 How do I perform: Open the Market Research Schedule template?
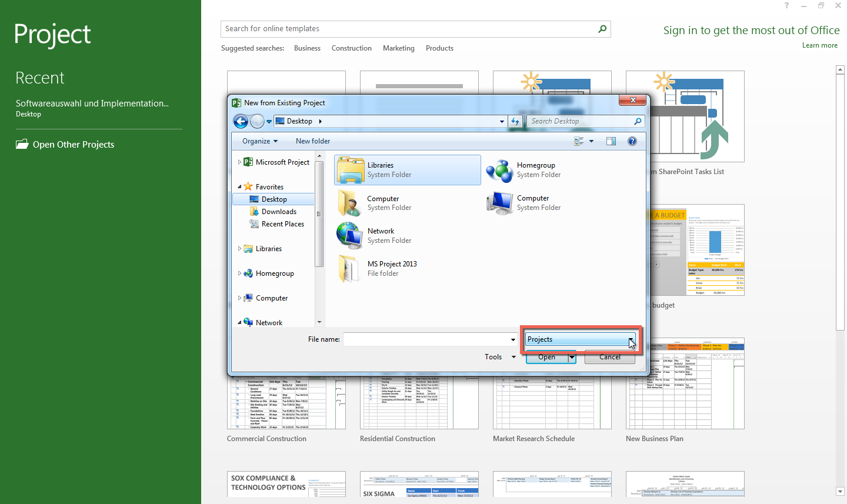coord(552,403)
